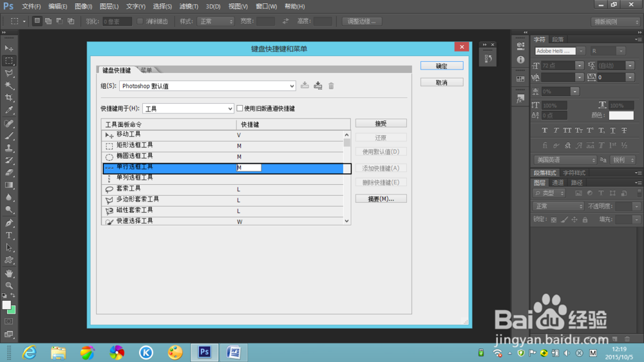Switch to the Menus tab in dialog
Screen dimensions: 644x362
click(x=147, y=70)
